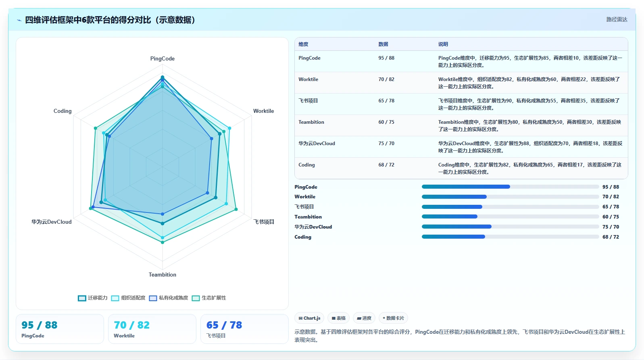Click the Teambition label beside its progress bar

[308, 217]
